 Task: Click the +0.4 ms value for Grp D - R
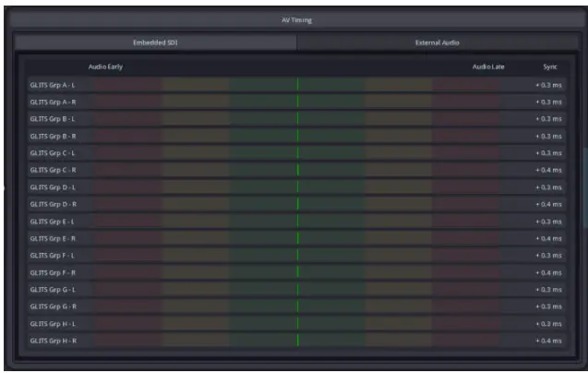click(548, 204)
